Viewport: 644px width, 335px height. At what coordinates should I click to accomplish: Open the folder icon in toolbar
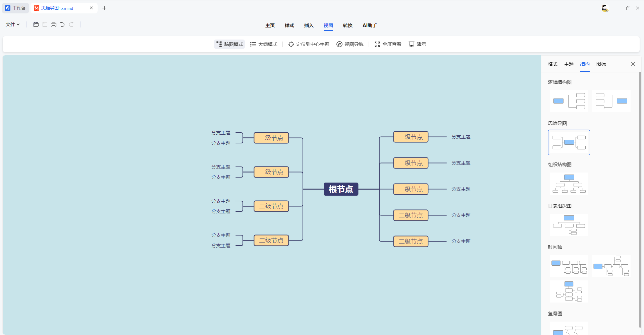pyautogui.click(x=36, y=24)
